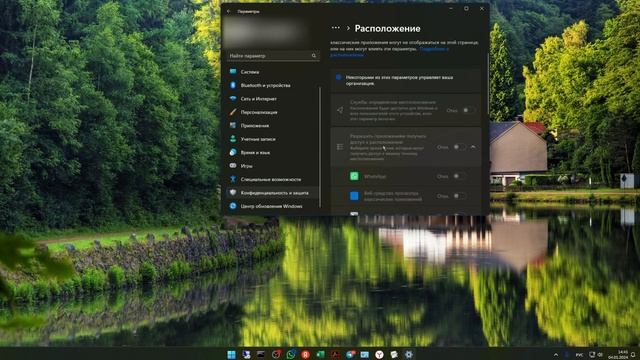Click the Конфиденциальность и защита shield icon
This screenshot has width=640, height=360.
pyautogui.click(x=233, y=193)
